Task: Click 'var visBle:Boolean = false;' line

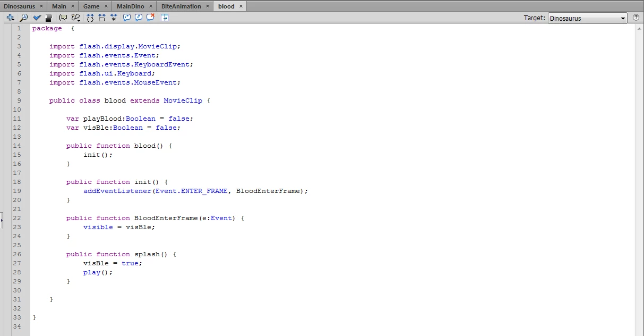Action: click(x=124, y=128)
